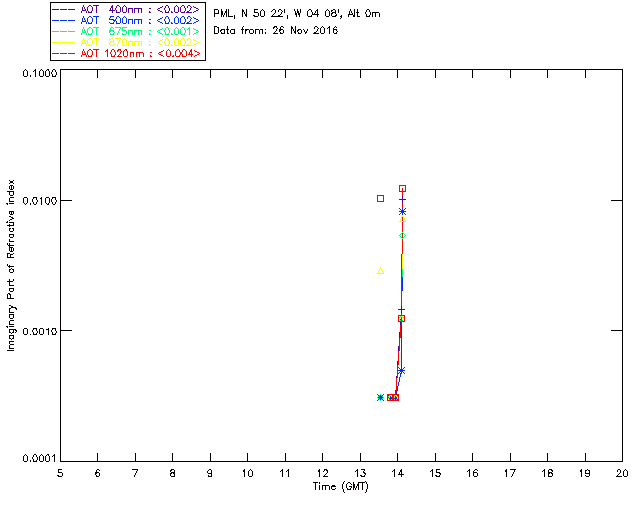Click the x-axis tick label 17

(510, 473)
